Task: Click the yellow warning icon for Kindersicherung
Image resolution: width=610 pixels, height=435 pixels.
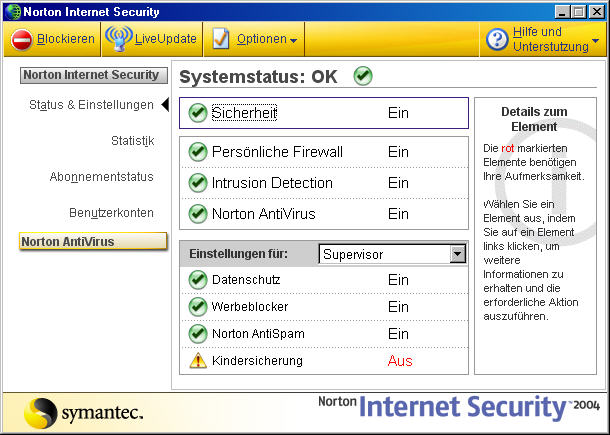Action: point(198,360)
